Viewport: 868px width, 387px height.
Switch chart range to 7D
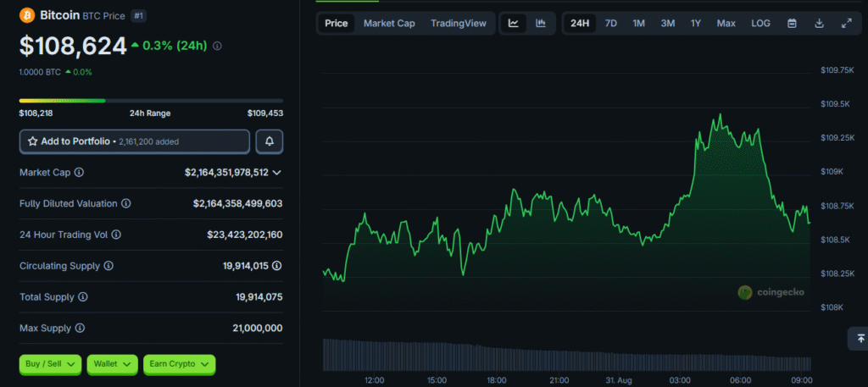click(610, 23)
